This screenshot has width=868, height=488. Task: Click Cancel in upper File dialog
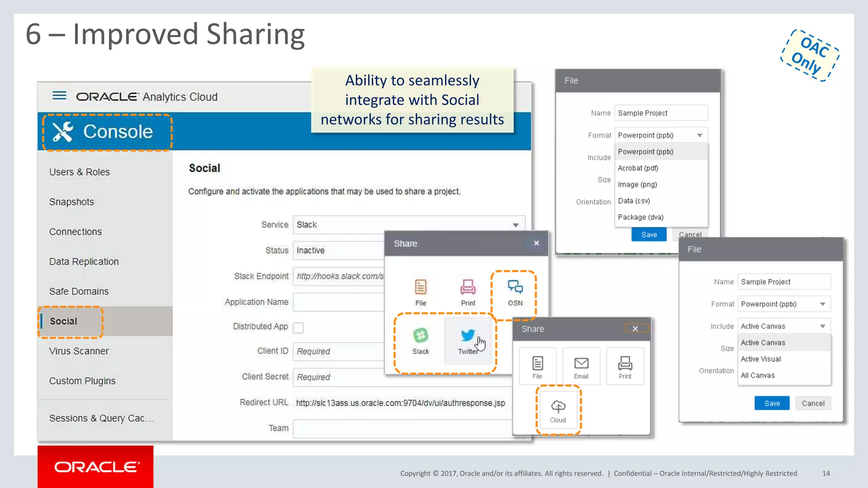(690, 235)
